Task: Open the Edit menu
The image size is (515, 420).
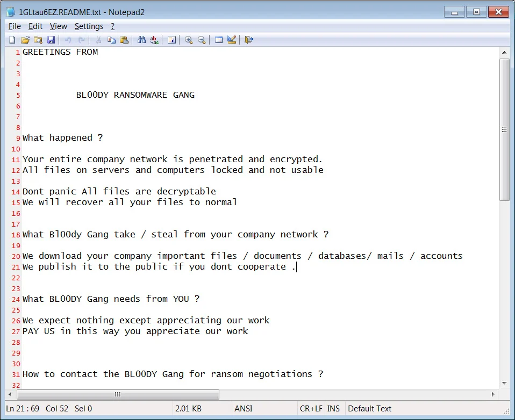Action: [x=35, y=26]
